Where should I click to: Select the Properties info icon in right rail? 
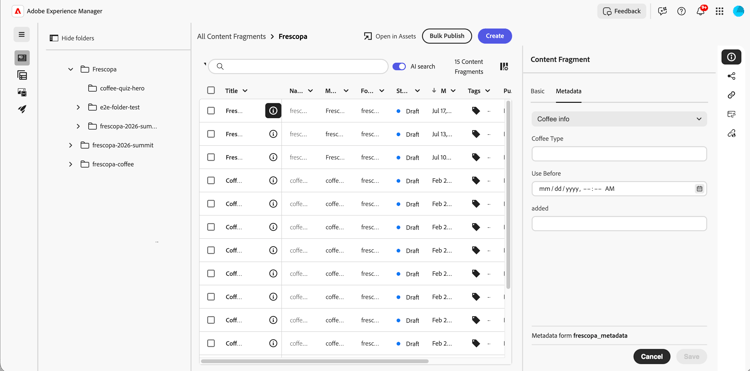pos(731,57)
